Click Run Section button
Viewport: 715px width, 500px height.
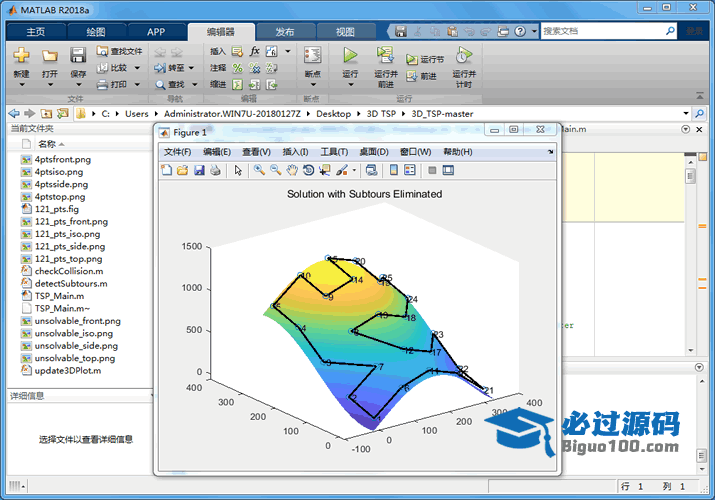click(x=425, y=59)
